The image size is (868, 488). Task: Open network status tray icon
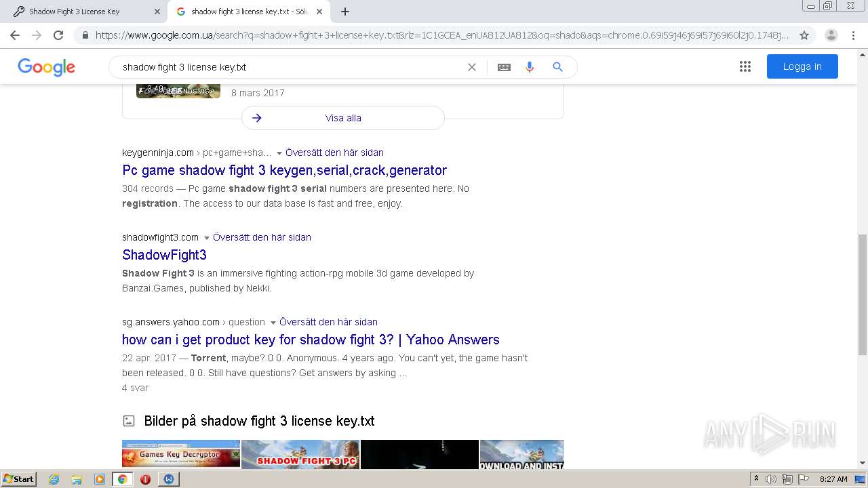pos(787,479)
